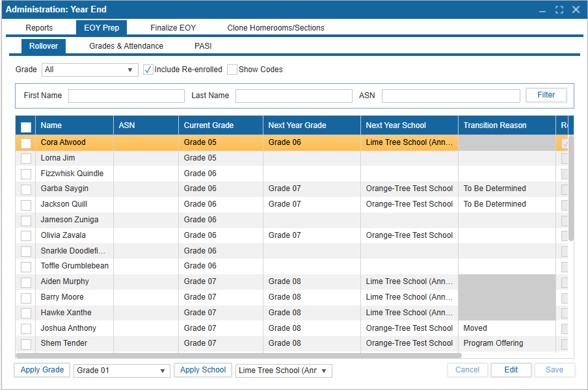Click the Edit button
The height and width of the screenshot is (390, 588).
coord(511,370)
